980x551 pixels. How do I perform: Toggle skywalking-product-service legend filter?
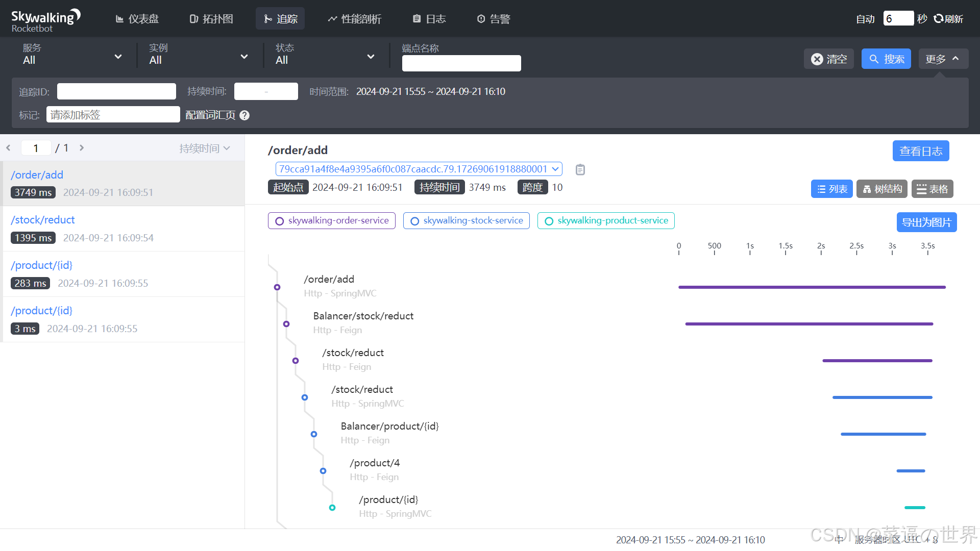[x=606, y=221]
